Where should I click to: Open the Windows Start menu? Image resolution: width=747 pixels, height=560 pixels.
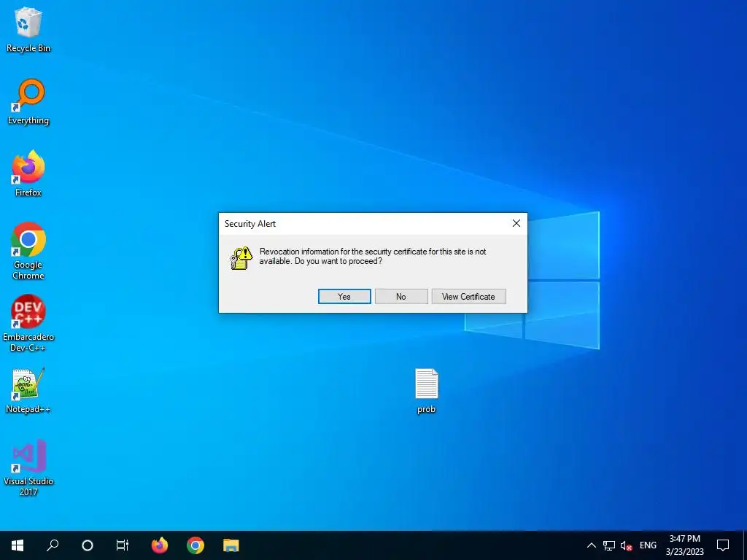pyautogui.click(x=18, y=545)
